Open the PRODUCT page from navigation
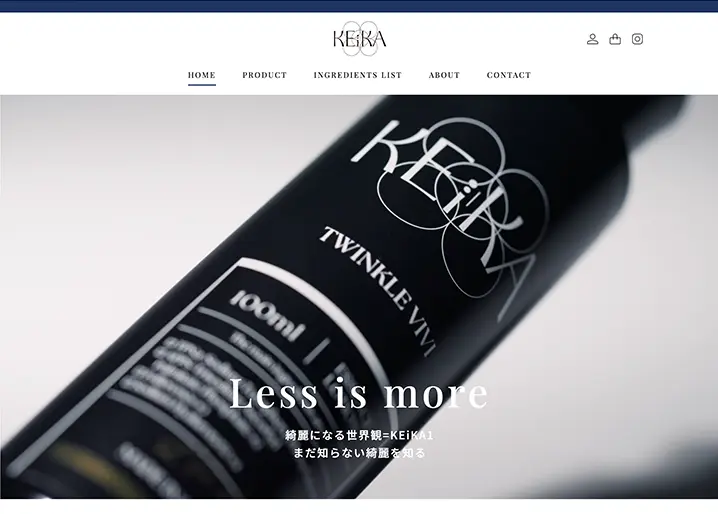This screenshot has height=514, width=718. 265,75
